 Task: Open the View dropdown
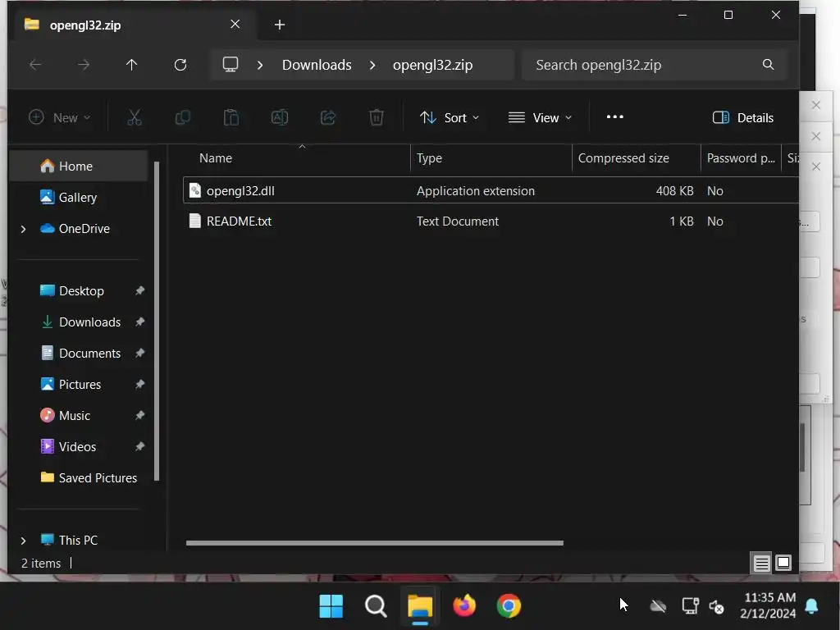(540, 117)
